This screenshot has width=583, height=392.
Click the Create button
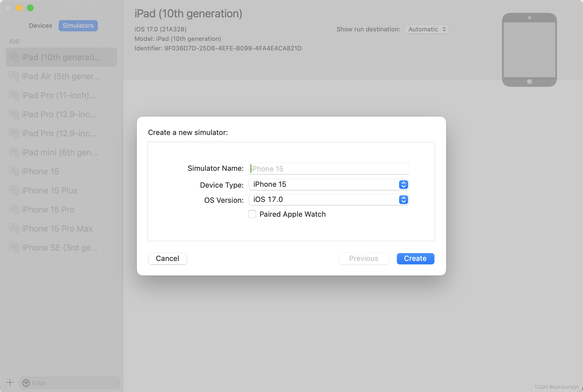[x=415, y=258]
